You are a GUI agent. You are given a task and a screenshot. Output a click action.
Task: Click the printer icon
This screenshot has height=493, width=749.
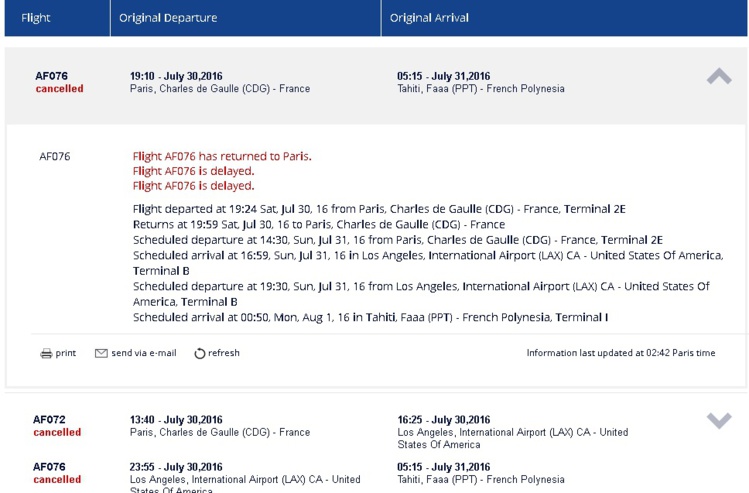click(46, 354)
